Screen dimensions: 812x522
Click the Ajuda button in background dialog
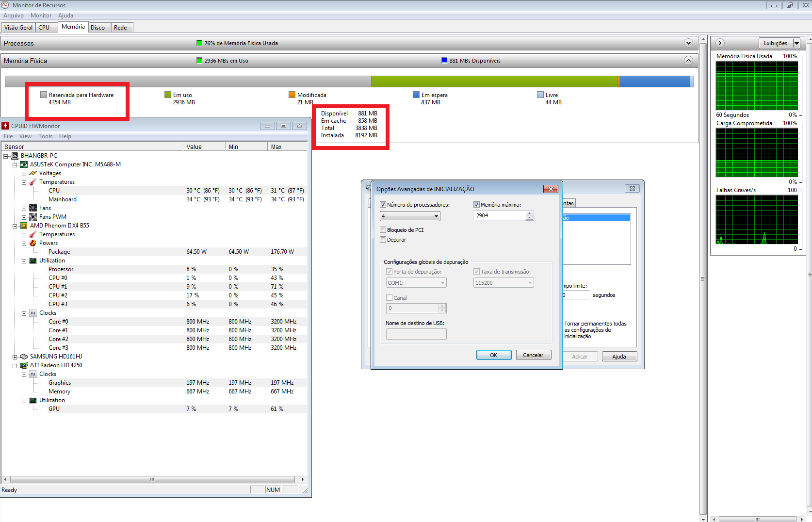coord(619,357)
